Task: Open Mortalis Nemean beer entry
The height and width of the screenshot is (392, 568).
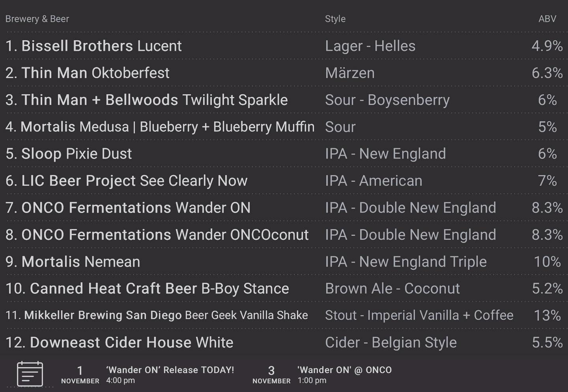Action: pos(284,262)
